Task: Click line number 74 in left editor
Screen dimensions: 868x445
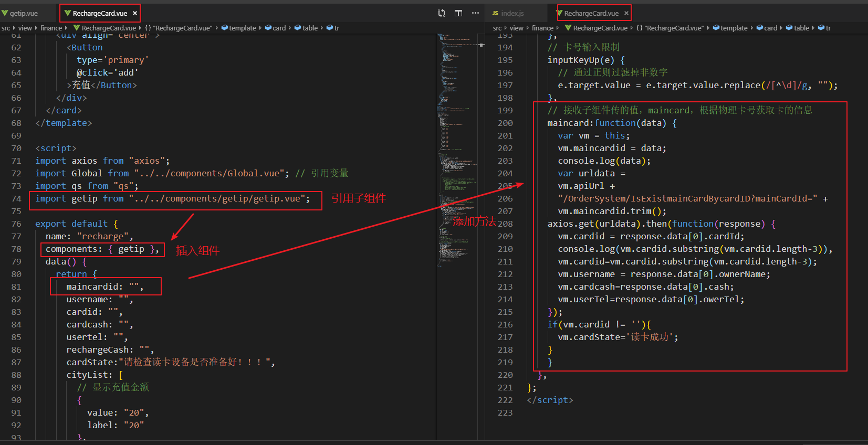Action: click(16, 198)
